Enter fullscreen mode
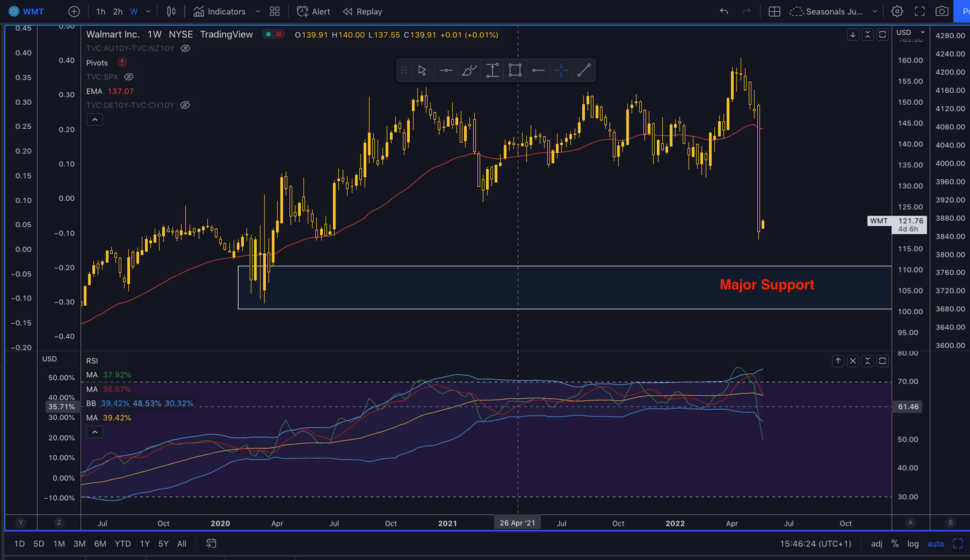970x560 pixels. point(919,11)
